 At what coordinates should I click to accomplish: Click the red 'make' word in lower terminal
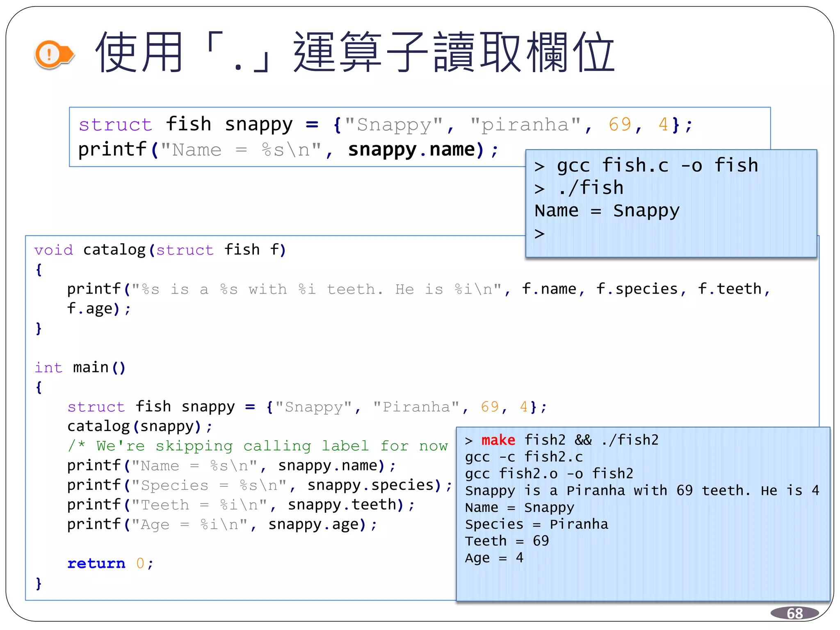click(x=498, y=440)
